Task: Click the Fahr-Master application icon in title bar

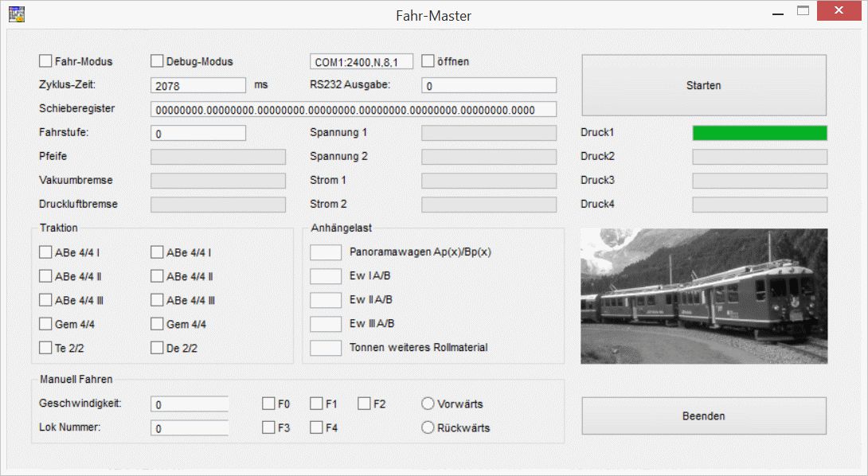Action: click(x=17, y=14)
